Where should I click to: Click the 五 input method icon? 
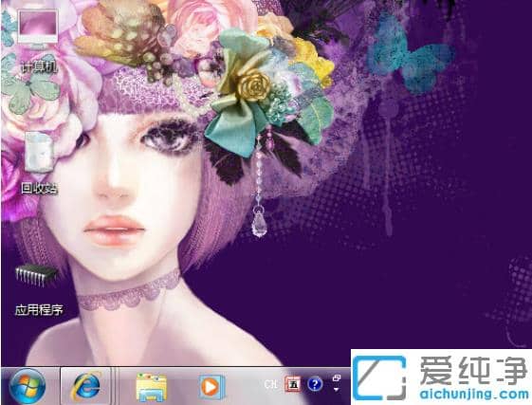(293, 384)
